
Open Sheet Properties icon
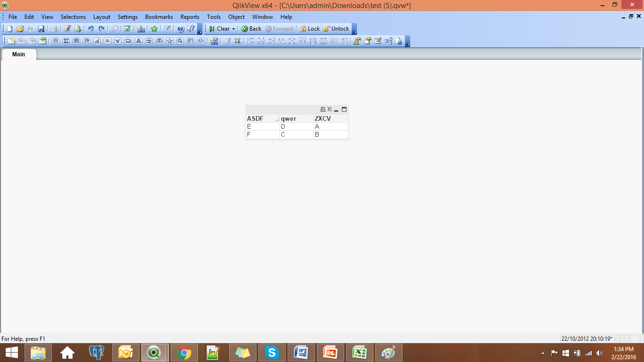pyautogui.click(x=42, y=41)
